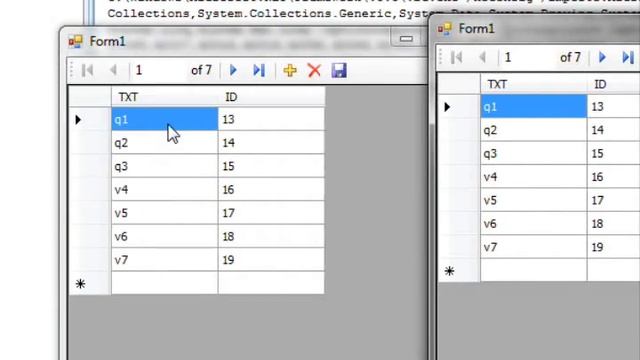The image size is (640, 360).
Task: Click empty new-row TXT cell in right Form1
Action: point(533,270)
